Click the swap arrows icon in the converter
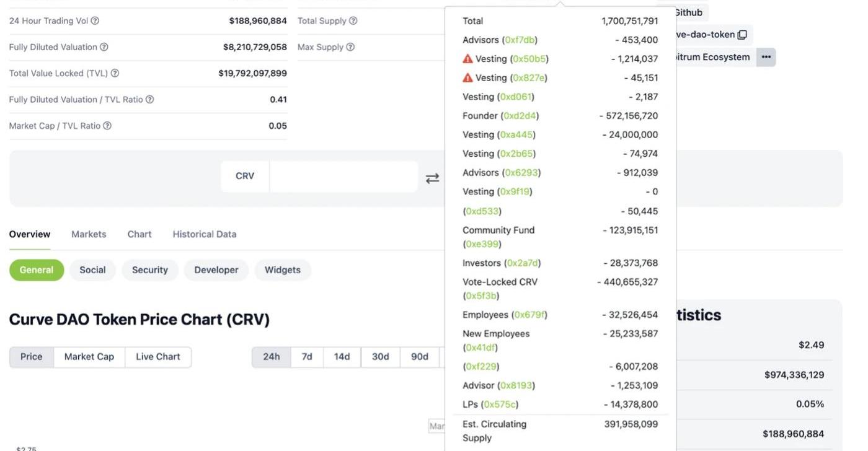This screenshot has height=451, width=868. tap(432, 178)
